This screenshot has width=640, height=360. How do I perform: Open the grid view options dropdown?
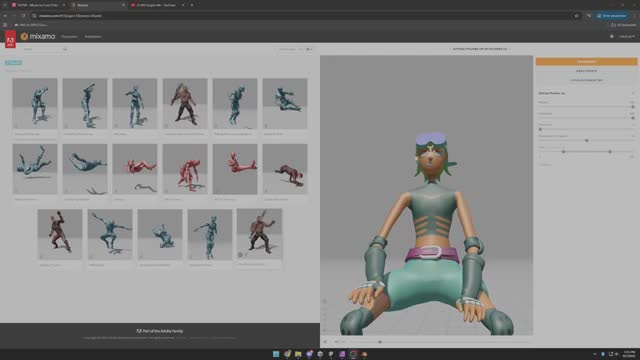309,49
